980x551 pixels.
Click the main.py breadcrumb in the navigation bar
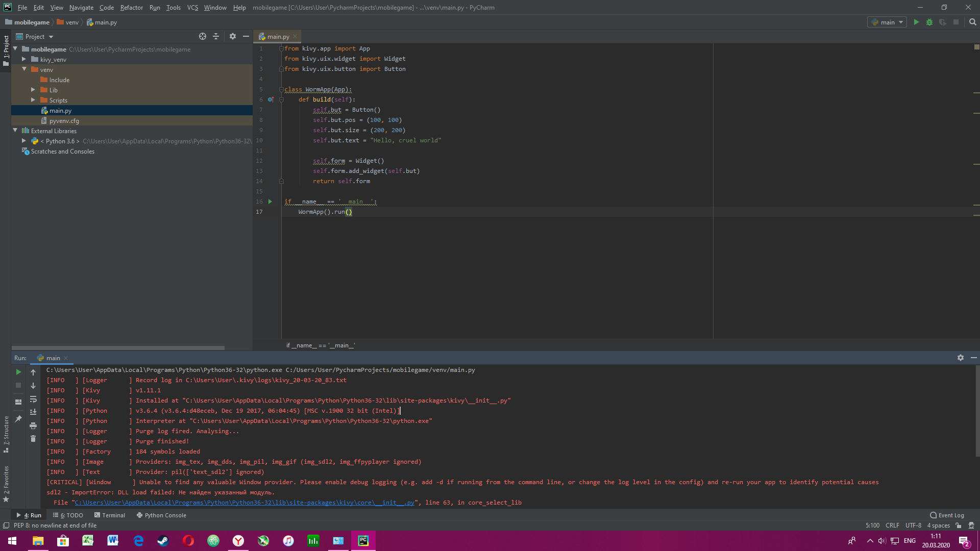click(x=102, y=22)
